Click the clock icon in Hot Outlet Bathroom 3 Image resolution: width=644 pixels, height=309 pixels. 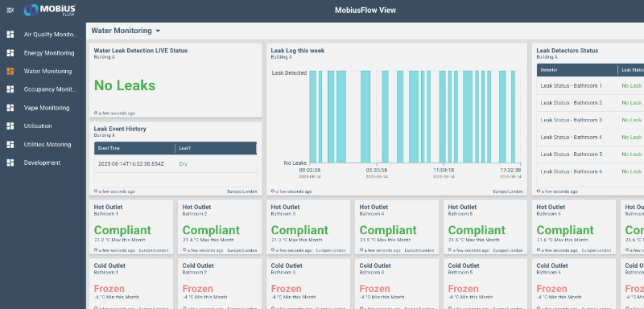(273, 250)
